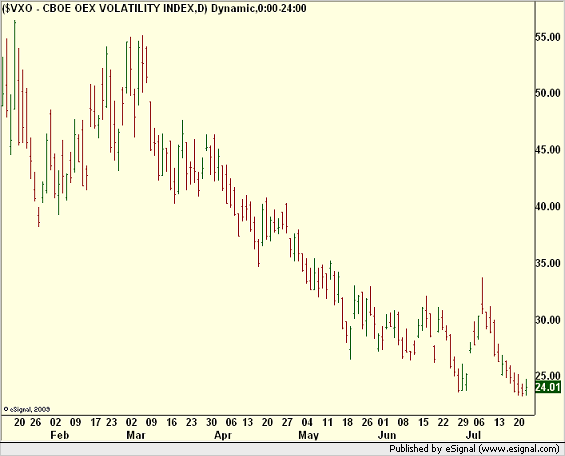Open the www.esignal.com published-by link
The height and width of the screenshot is (456, 565).
pos(519,449)
